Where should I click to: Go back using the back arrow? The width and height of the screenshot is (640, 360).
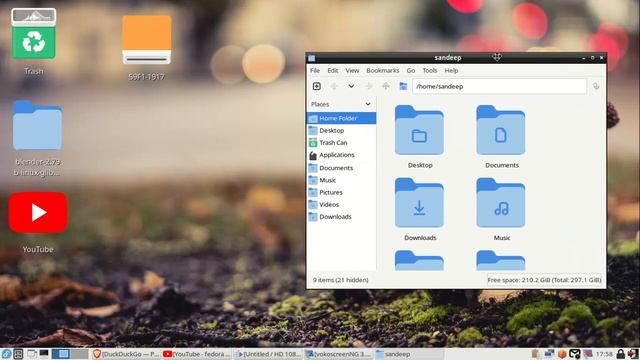(334, 86)
